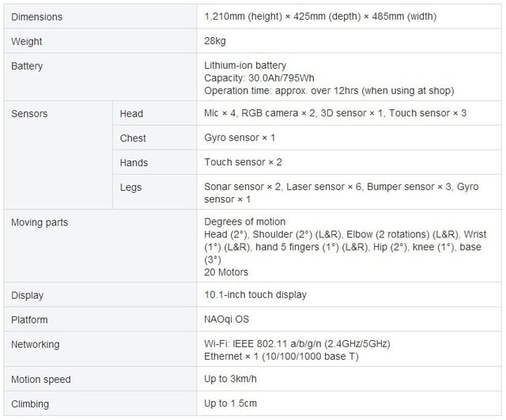506x420 pixels.
Task: Click the Lithium-ion battery text
Action: [x=245, y=66]
